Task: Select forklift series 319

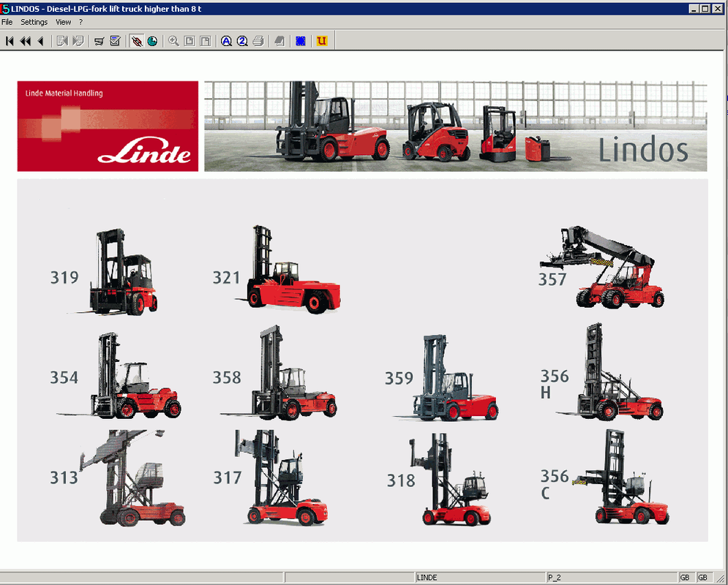Action: tap(104, 272)
